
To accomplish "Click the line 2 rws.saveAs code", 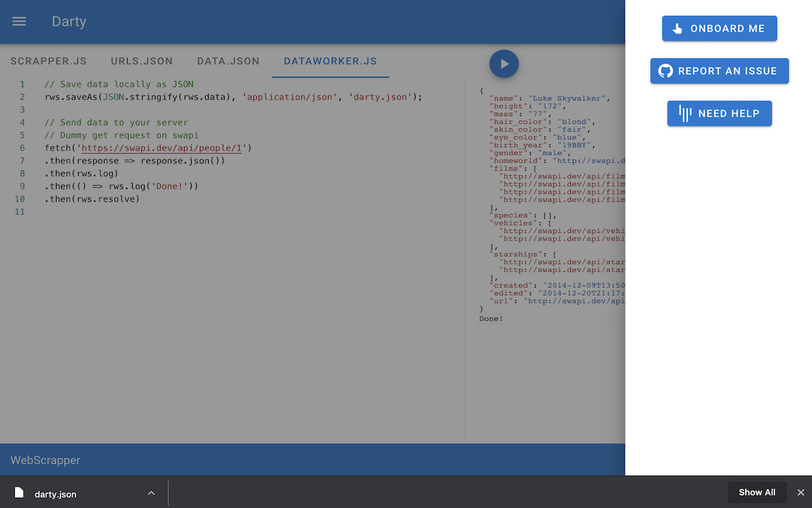I will [x=233, y=97].
